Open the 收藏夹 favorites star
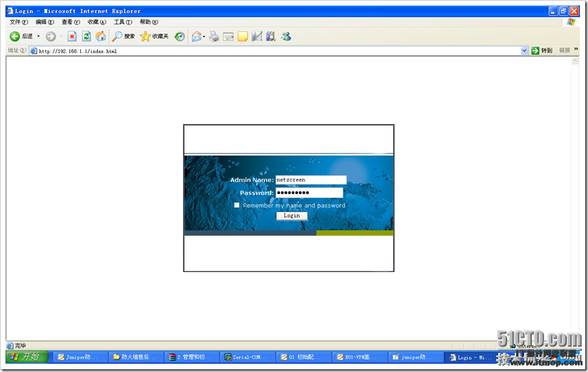 154,36
